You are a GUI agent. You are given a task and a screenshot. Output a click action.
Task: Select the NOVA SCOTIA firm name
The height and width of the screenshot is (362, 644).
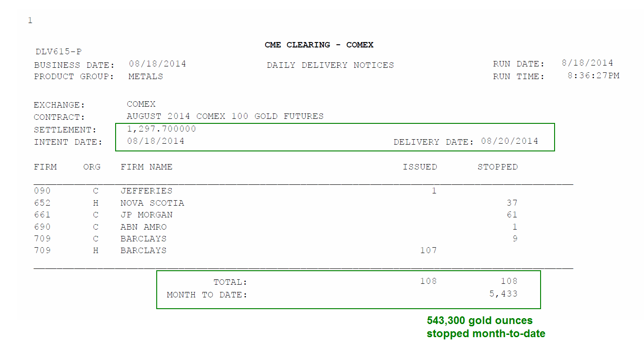[152, 203]
